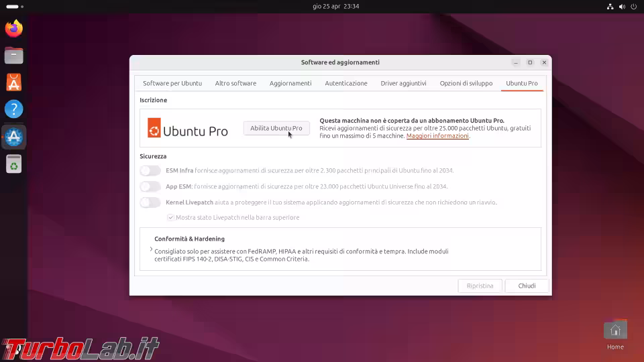Click the 'Iscrizione' heading
This screenshot has width=644, height=362.
153,100
